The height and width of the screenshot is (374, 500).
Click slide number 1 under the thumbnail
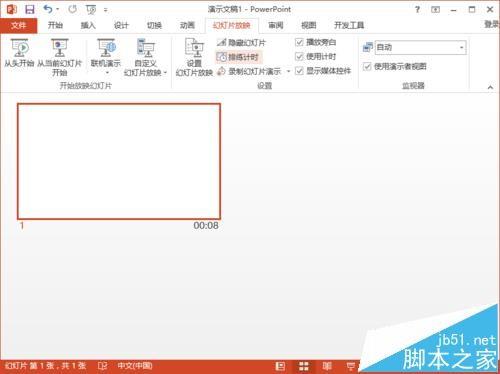click(22, 226)
